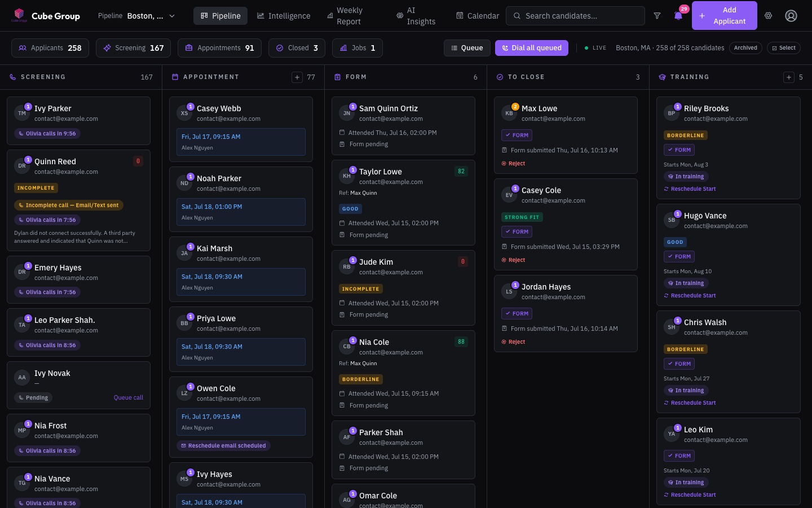Screen dimensions: 812x508
Task: Click the Screening column phone icon
Action: pyautogui.click(x=13, y=77)
